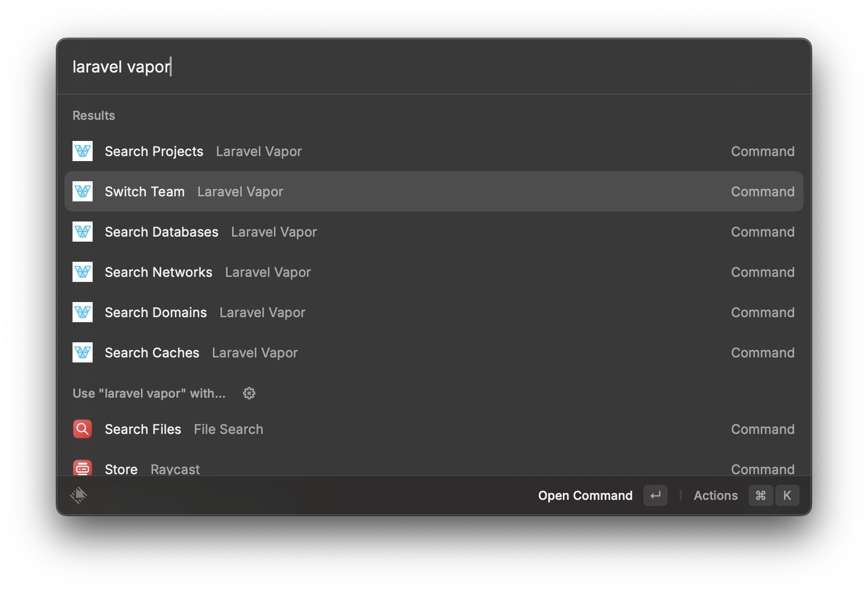
Task: Select the Search Domains command
Action: pos(434,312)
